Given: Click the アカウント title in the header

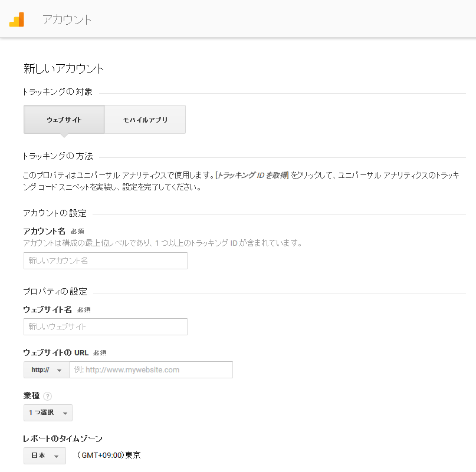Looking at the screenshot, I should tap(67, 19).
